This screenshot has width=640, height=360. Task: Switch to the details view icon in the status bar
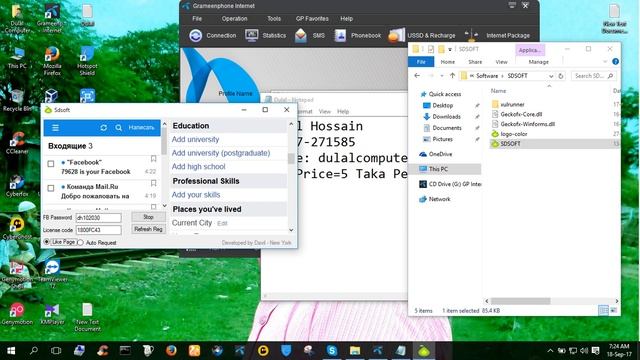tap(603, 311)
